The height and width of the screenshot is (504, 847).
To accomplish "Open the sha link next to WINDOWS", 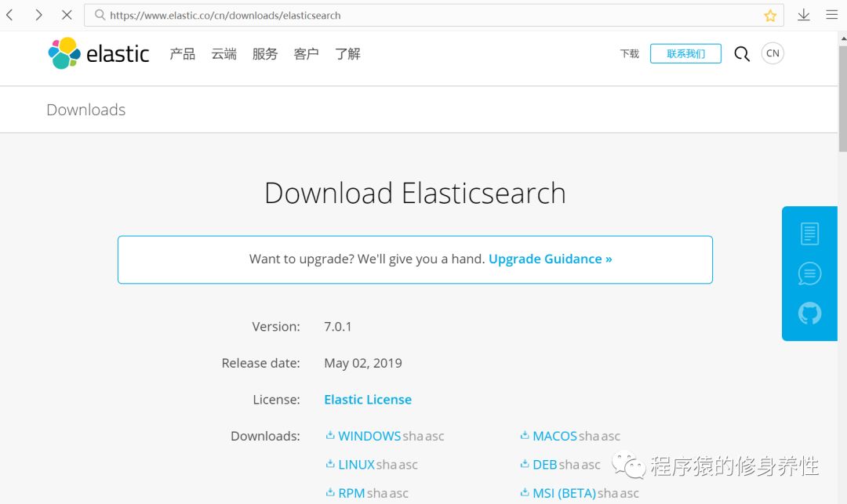I will tap(413, 436).
